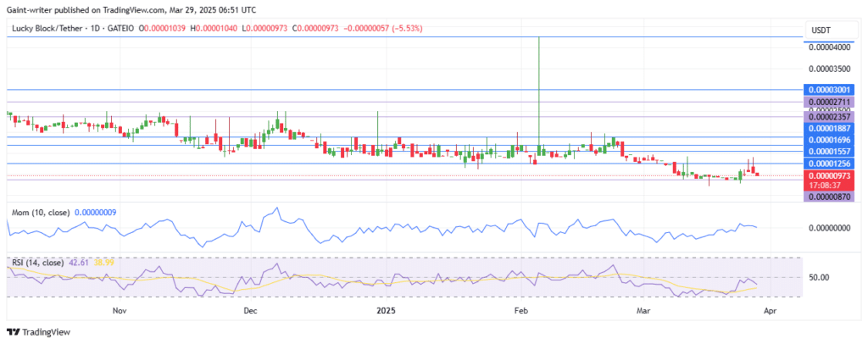The width and height of the screenshot is (868, 344).
Task: Click the published by Gaint-writer caption
Action: click(x=131, y=10)
